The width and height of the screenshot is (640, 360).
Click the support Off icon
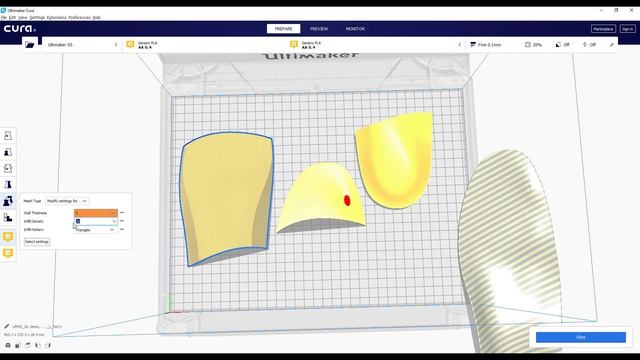pos(558,44)
